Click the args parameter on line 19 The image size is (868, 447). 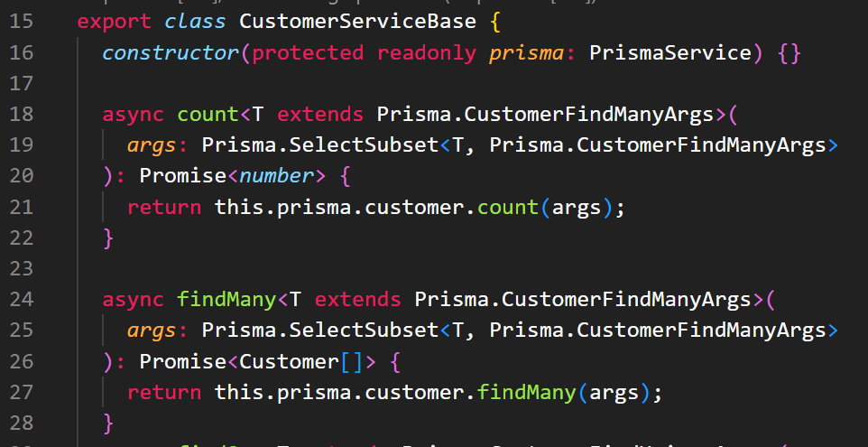click(152, 145)
